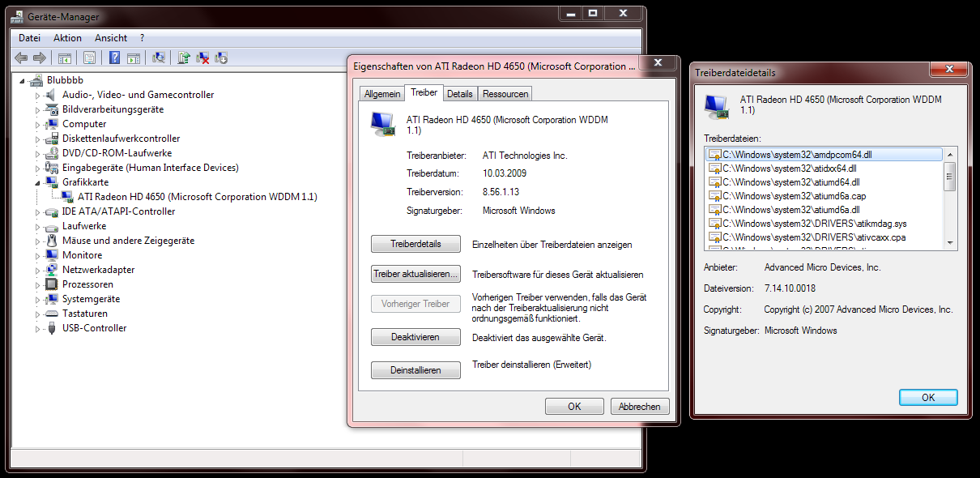The image size is (980, 478).
Task: Open the ? help menu
Action: 143,38
